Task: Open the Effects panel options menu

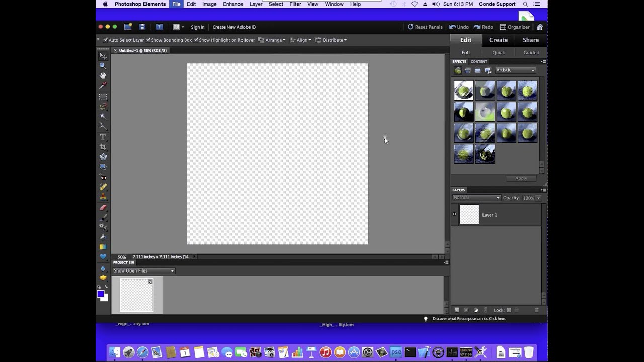Action: (x=543, y=61)
